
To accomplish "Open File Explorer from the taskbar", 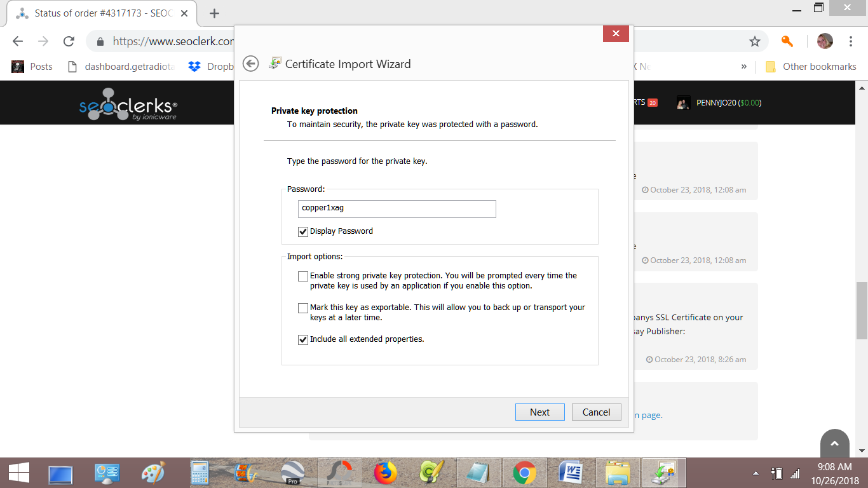I will point(617,473).
